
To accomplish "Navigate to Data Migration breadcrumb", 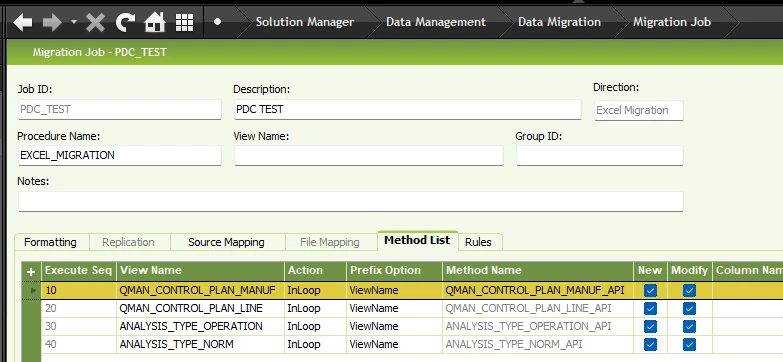I will tap(559, 22).
